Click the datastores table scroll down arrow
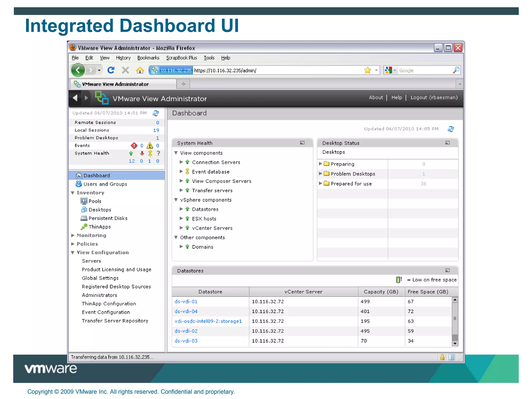532x399 pixels. (455, 343)
